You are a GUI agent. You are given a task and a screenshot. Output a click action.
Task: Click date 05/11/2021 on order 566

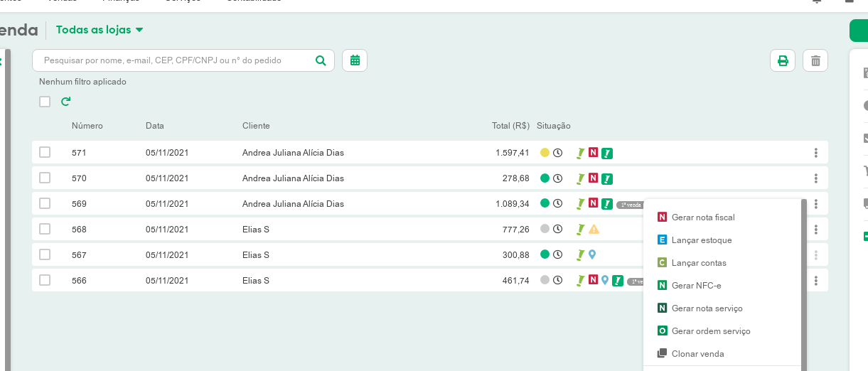pos(167,281)
